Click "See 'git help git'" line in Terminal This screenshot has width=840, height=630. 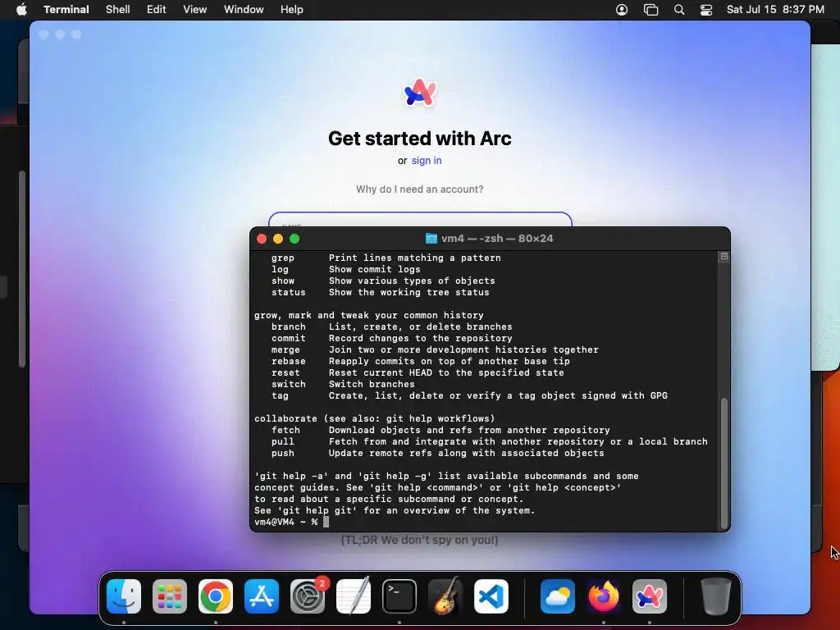click(x=395, y=510)
